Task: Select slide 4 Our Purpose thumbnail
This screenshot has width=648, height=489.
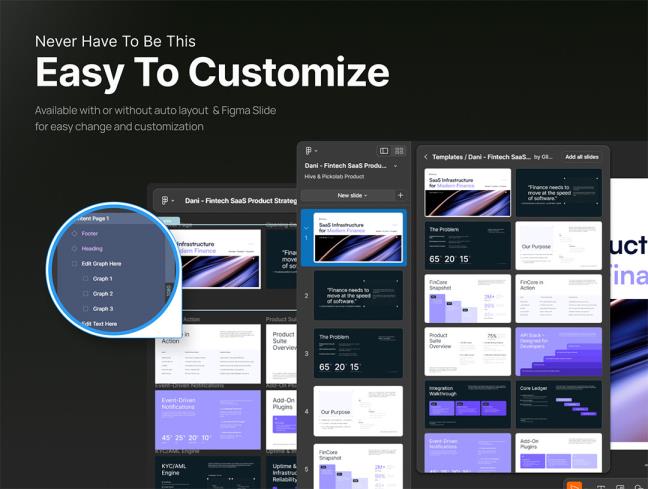Action: tap(358, 410)
